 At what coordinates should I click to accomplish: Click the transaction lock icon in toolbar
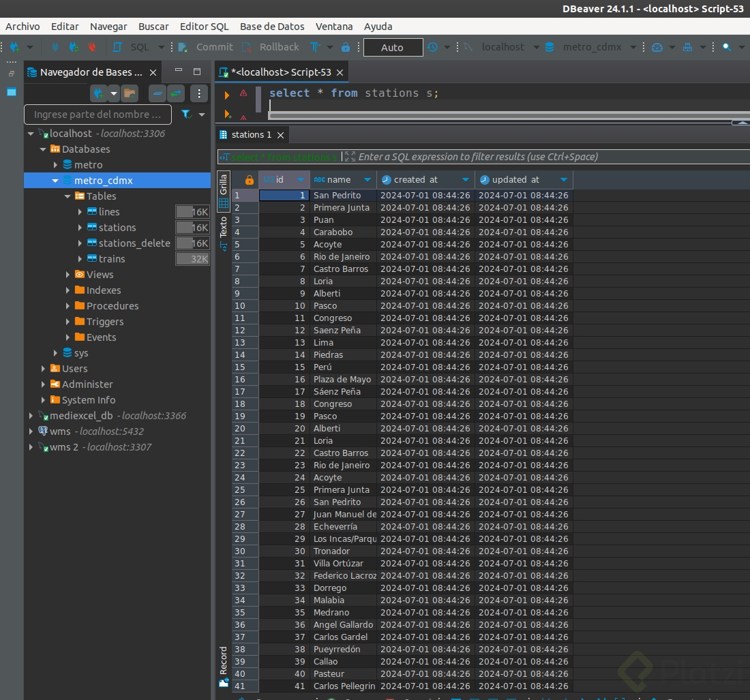[x=346, y=47]
